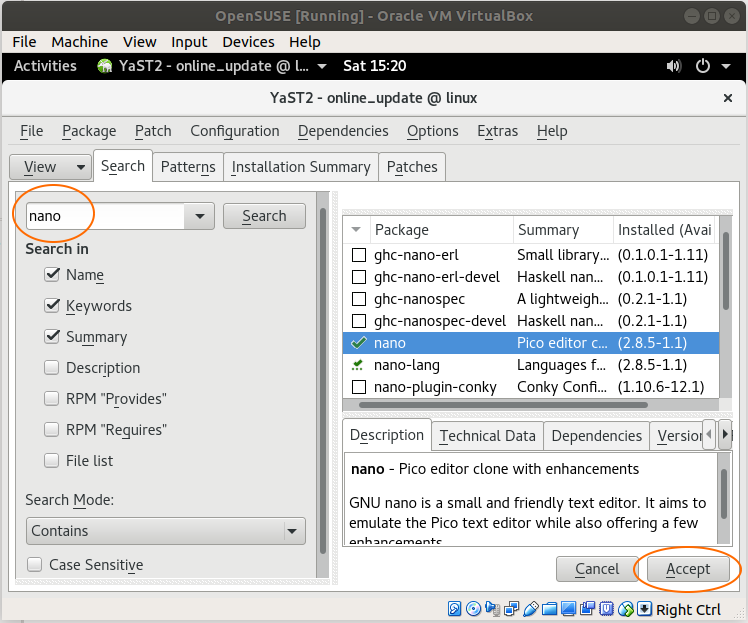Click the VirtualBox audio status icon

pyautogui.click(x=492, y=609)
